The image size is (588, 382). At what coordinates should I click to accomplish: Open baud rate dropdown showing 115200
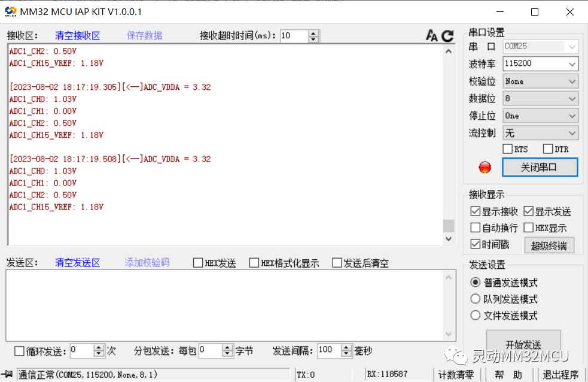(540, 63)
